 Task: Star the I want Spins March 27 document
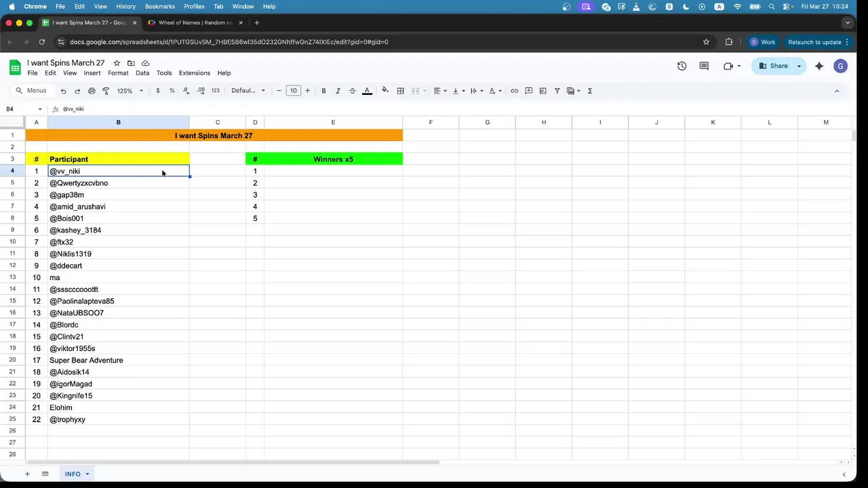click(x=117, y=63)
